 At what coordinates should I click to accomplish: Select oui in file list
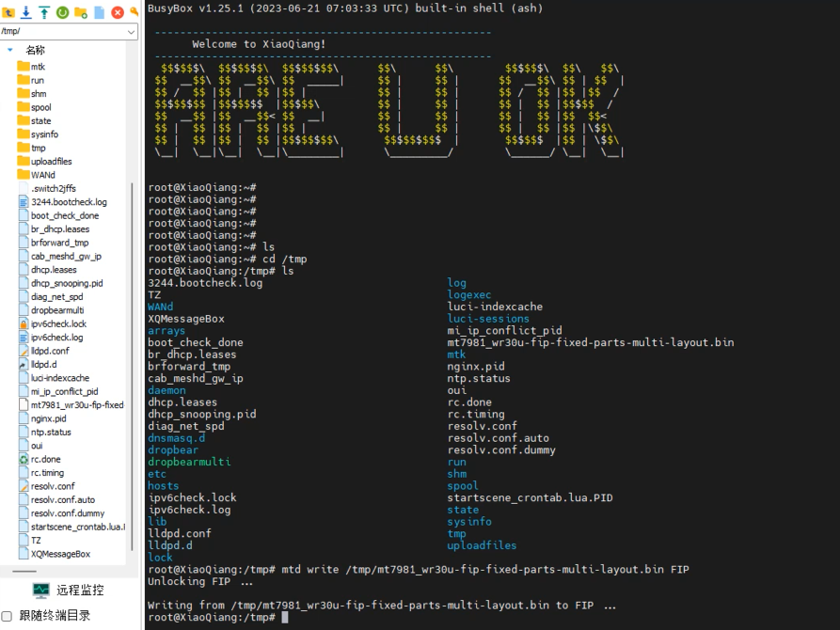click(x=37, y=446)
